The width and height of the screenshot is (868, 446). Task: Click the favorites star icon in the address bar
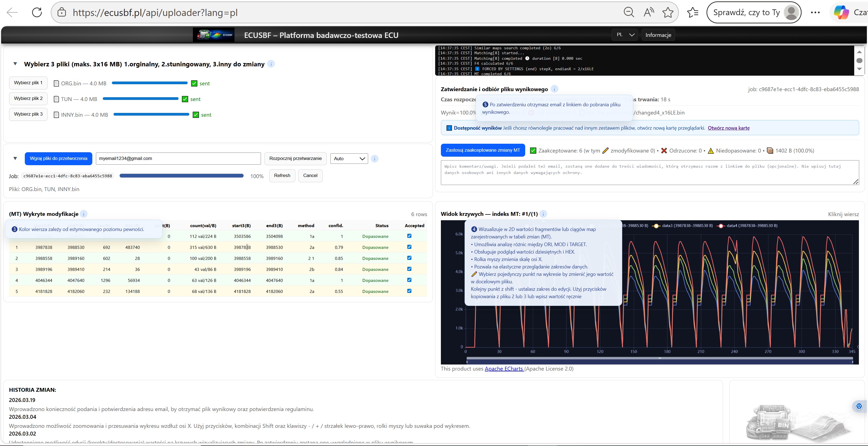click(x=667, y=13)
